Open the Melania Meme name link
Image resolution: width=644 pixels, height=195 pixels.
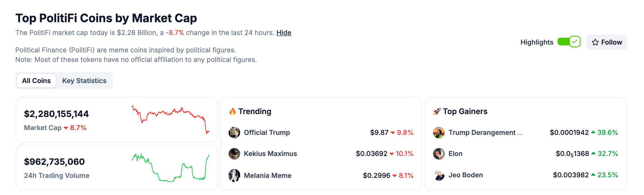tap(268, 175)
